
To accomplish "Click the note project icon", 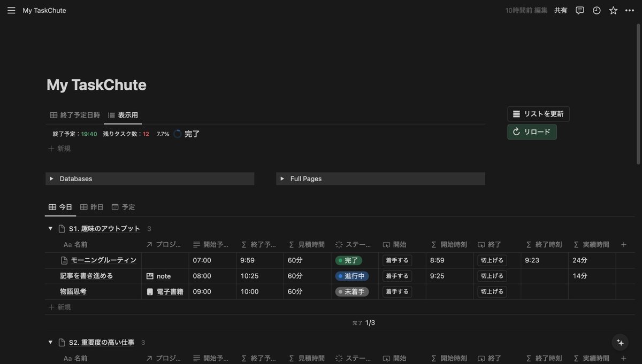I will (x=150, y=276).
